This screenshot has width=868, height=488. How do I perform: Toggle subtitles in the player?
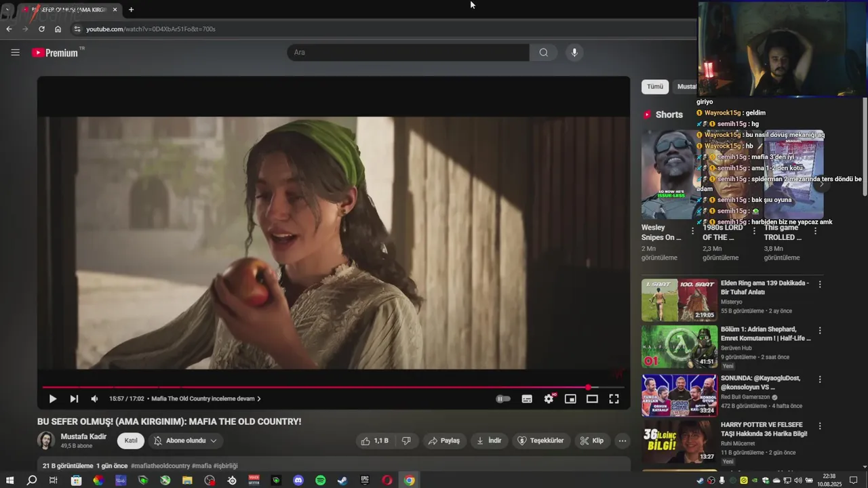tap(527, 399)
